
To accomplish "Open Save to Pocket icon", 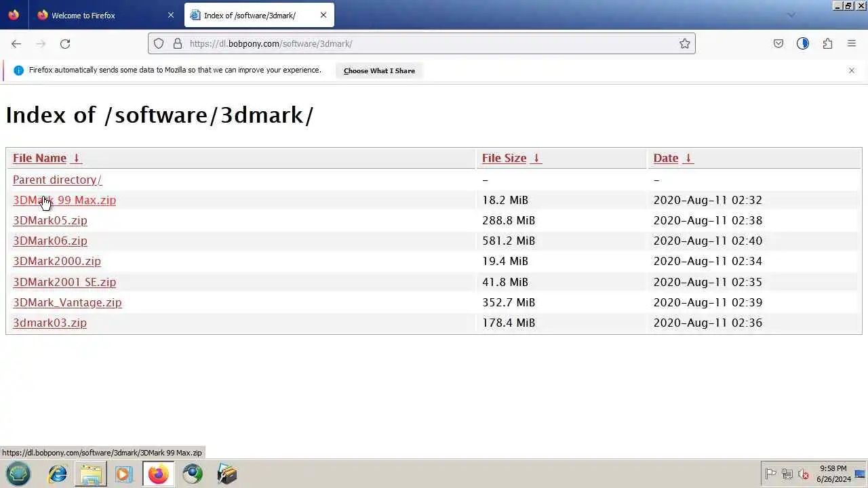I will [x=778, y=43].
